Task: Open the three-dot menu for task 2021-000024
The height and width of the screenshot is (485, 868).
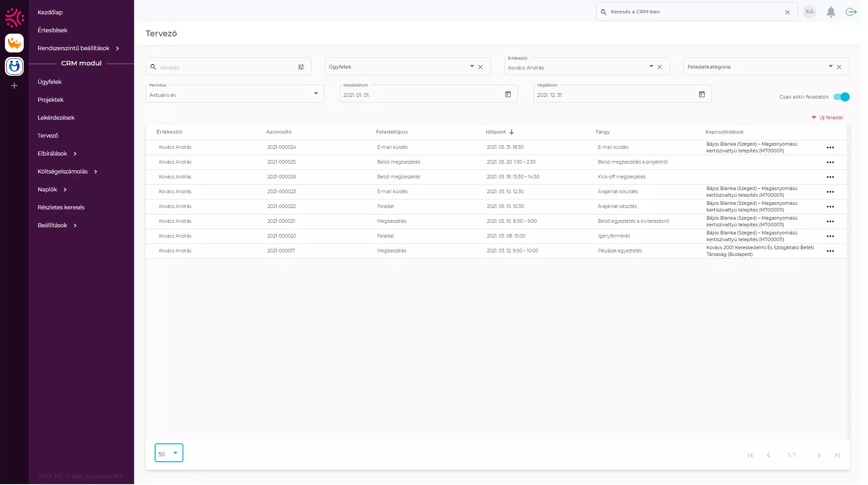Action: (x=830, y=147)
